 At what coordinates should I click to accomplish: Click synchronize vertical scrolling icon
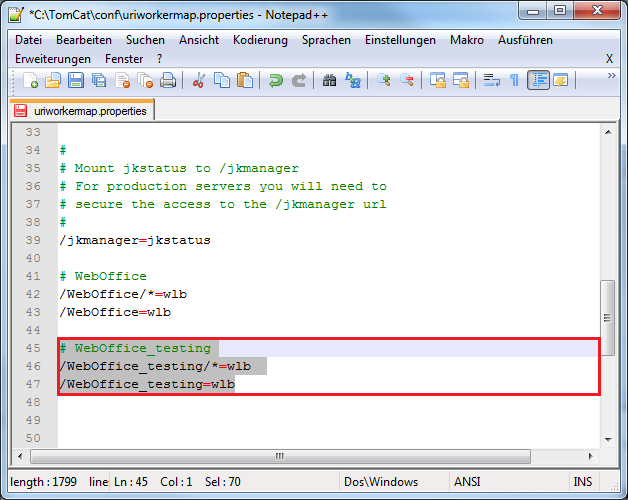[438, 80]
